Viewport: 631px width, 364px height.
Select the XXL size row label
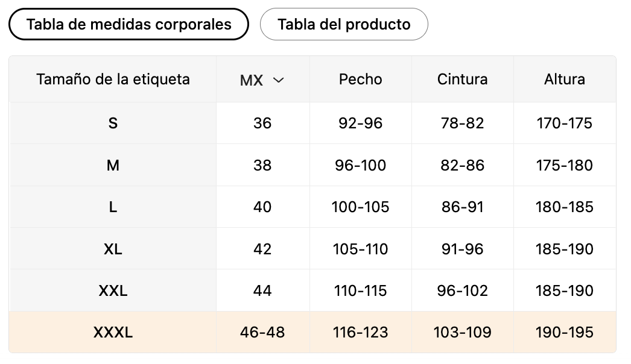(x=113, y=290)
